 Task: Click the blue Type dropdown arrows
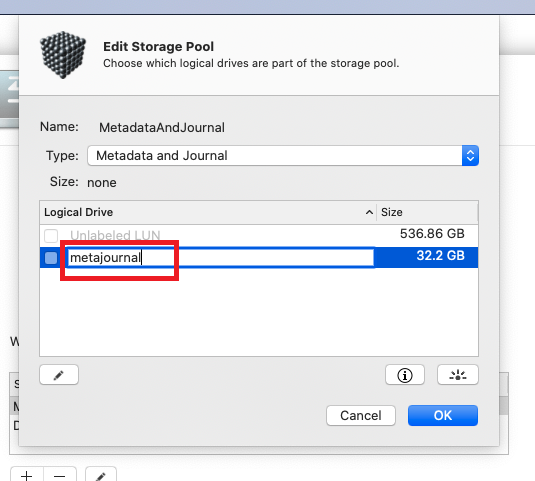[470, 156]
